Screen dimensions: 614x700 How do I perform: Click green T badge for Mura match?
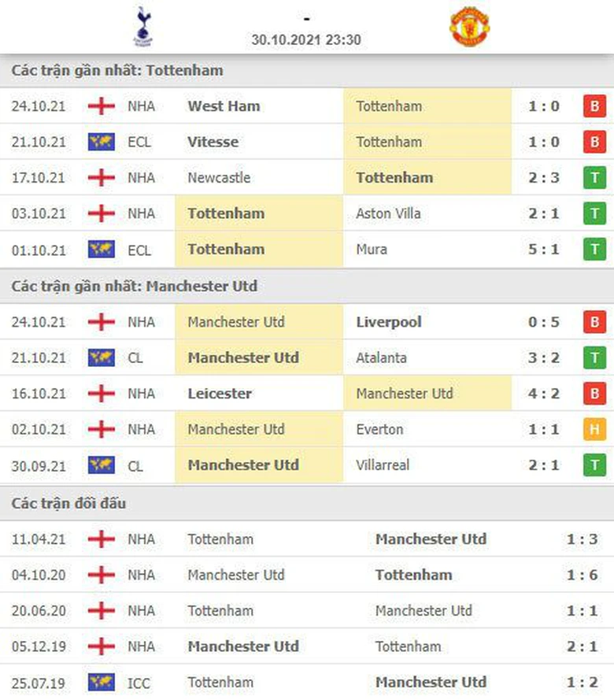point(594,250)
